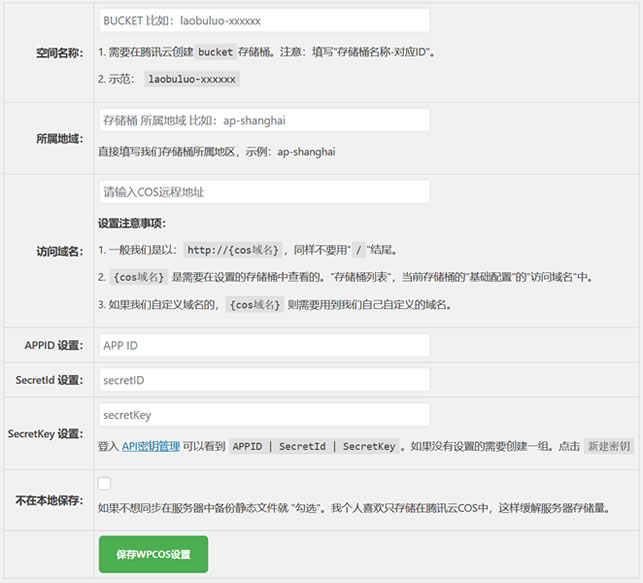Tick the 不在本地保存 checkbox
This screenshot has width=643, height=583.
(104, 483)
